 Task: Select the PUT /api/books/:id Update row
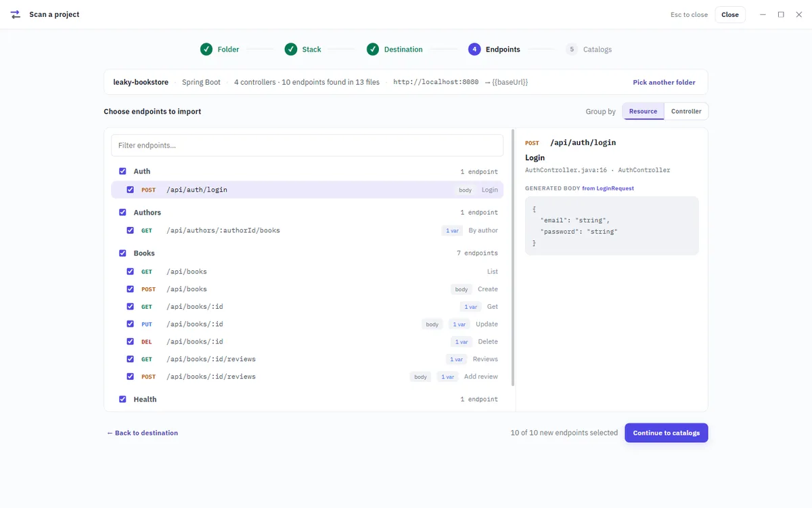pos(307,324)
